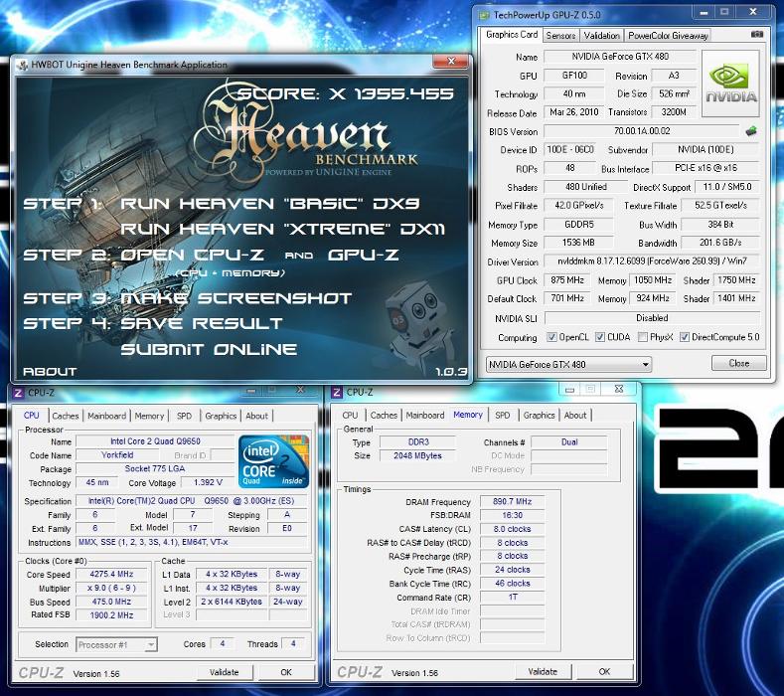Image resolution: width=784 pixels, height=696 pixels.
Task: Open Caches tab in left CPU-Z window
Action: (65, 416)
